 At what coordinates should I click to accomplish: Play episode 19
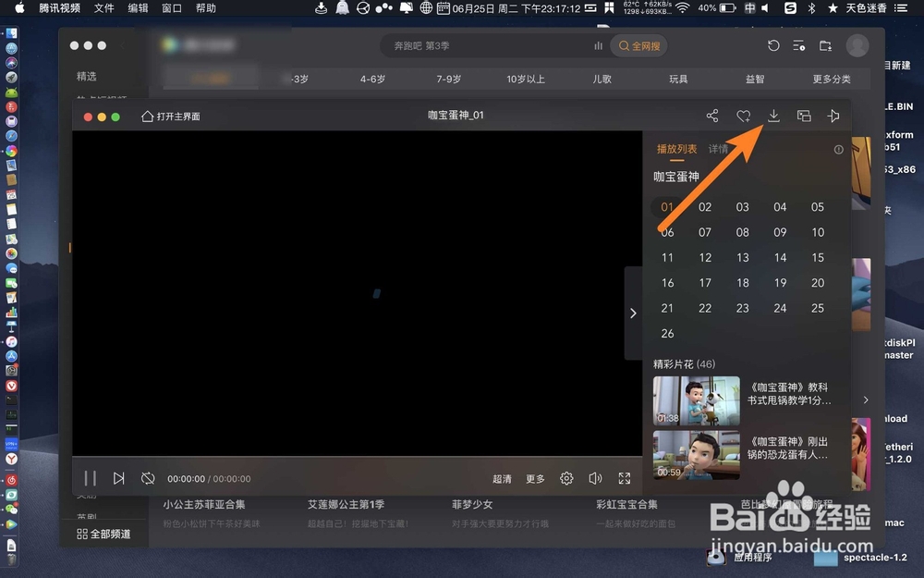pos(780,283)
